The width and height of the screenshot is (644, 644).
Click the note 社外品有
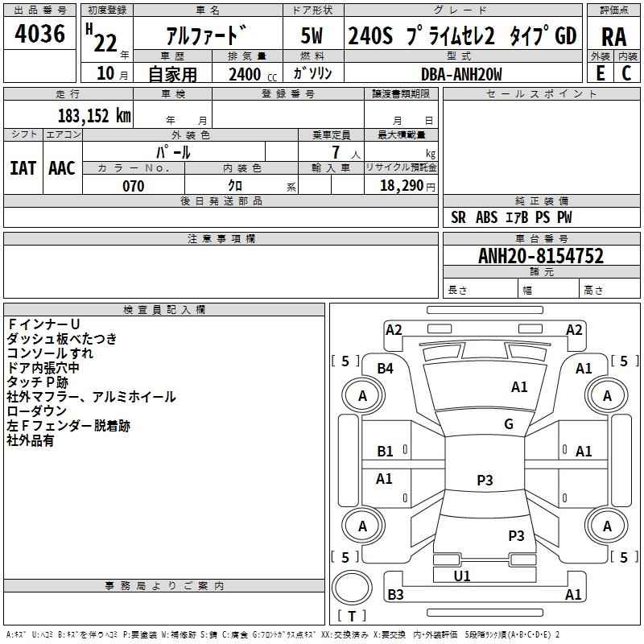30,440
